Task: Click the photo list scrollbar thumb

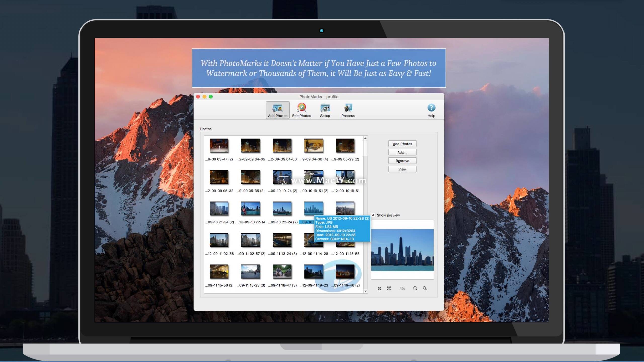Action: point(365,148)
